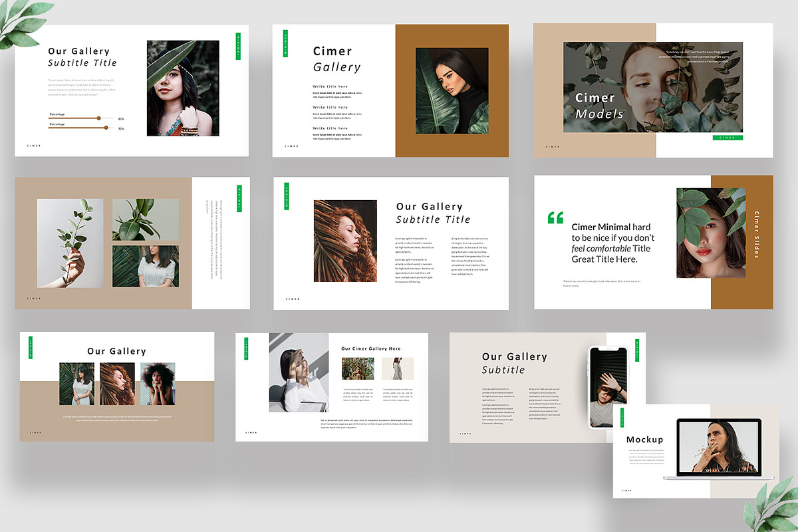
Task: Select the small red-hair photo in Our Gallery trio
Action: click(x=117, y=384)
